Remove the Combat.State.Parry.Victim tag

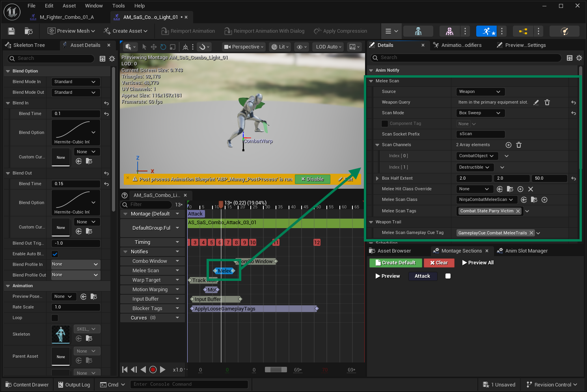pos(518,211)
